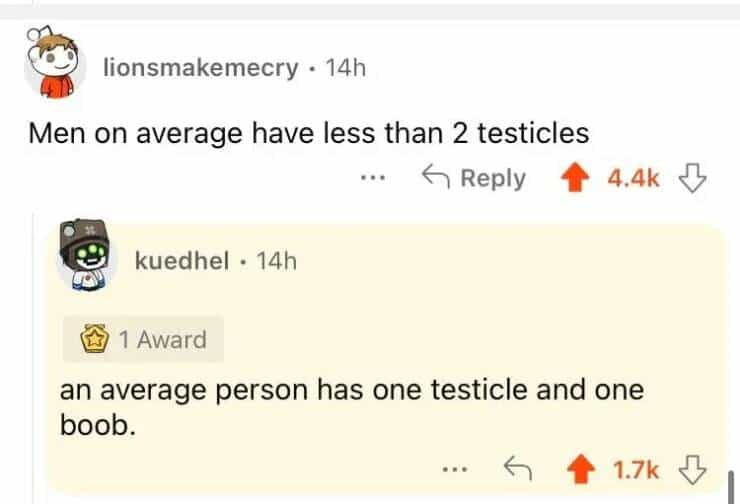Reply to lionsmakemecry's comment
740x504 pixels.
coord(473,178)
